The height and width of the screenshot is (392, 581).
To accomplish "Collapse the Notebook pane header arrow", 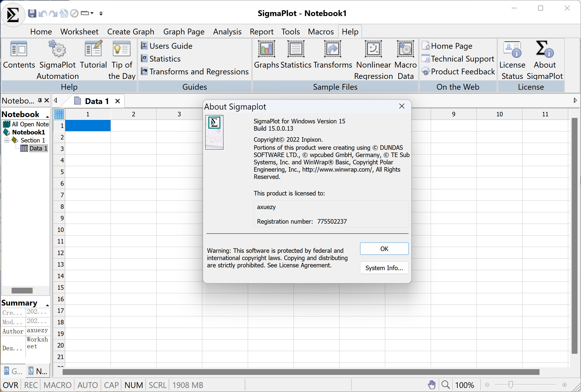I will pyautogui.click(x=47, y=116).
